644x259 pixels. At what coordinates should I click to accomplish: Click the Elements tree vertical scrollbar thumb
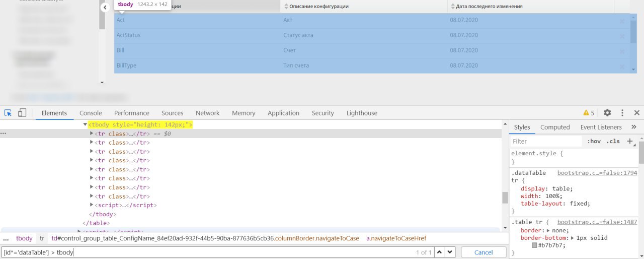505,197
